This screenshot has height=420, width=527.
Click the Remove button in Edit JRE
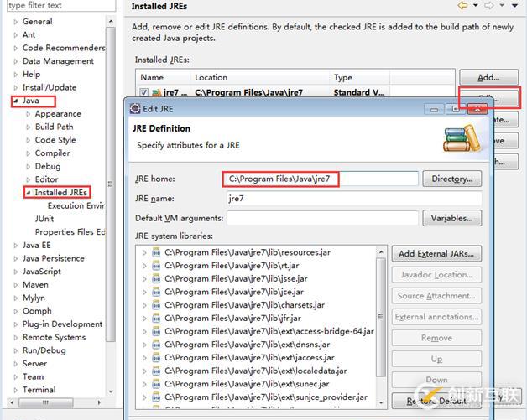[436, 338]
